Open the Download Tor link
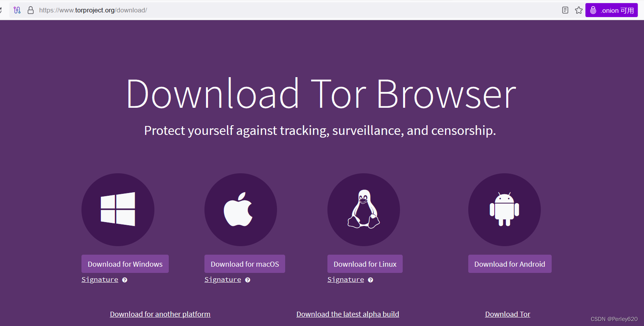This screenshot has width=644, height=326. click(x=507, y=314)
